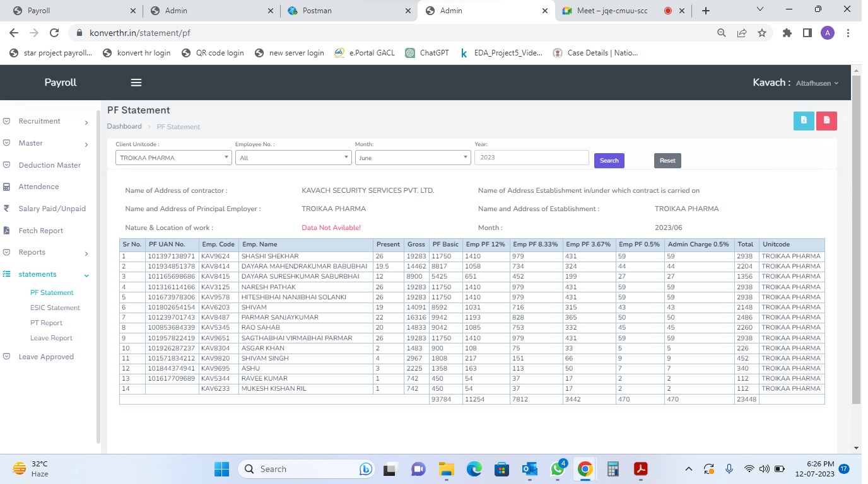Click the address bar URL konverthr.in/statement/pf
The width and height of the screenshot is (868, 484).
tap(140, 33)
